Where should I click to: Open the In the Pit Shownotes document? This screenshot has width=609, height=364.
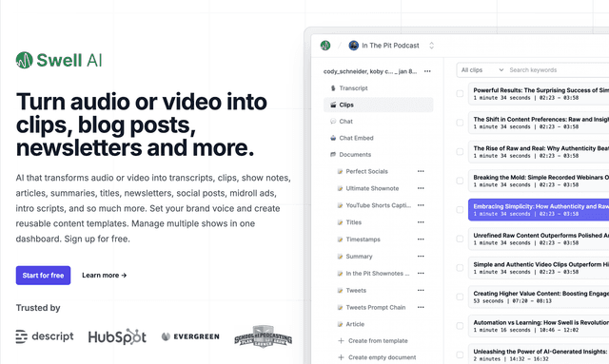coord(378,274)
